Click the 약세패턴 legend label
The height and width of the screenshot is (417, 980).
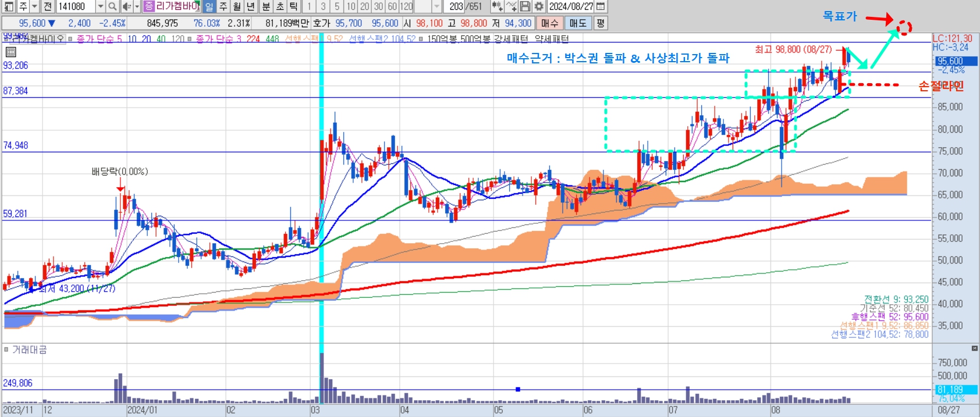coord(552,39)
